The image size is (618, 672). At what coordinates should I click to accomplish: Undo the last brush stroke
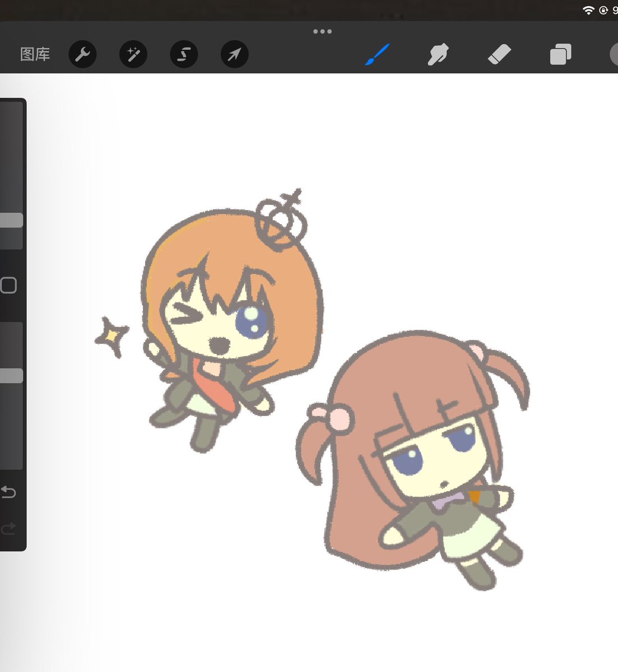point(8,492)
